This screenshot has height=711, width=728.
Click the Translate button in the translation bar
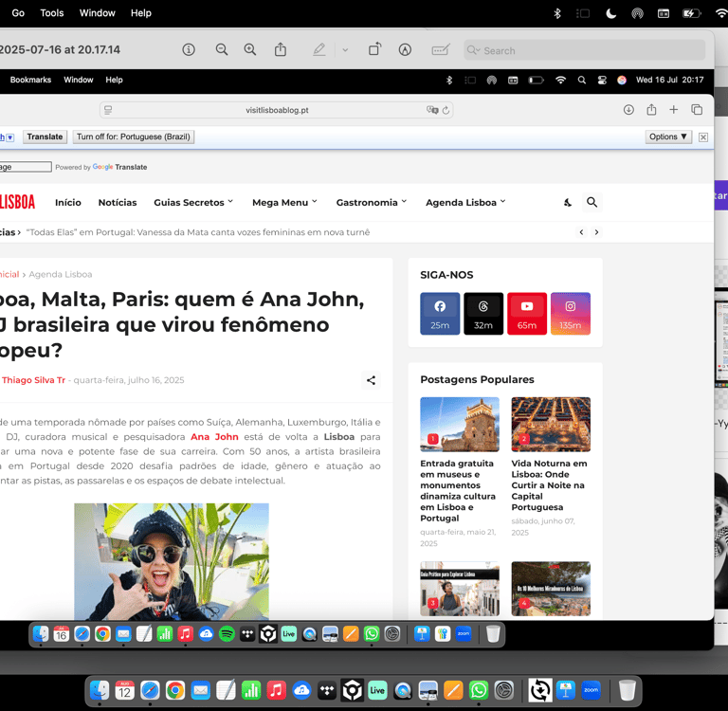tap(45, 137)
